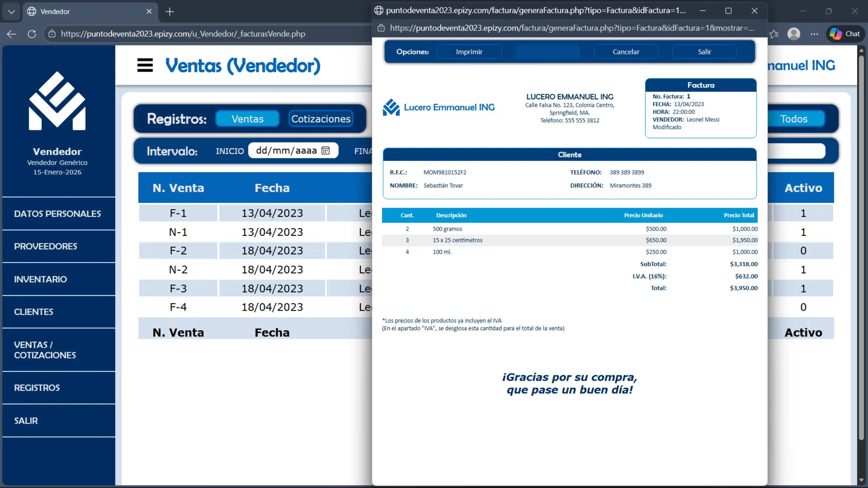
Task: Click the browser back arrow
Action: click(11, 34)
